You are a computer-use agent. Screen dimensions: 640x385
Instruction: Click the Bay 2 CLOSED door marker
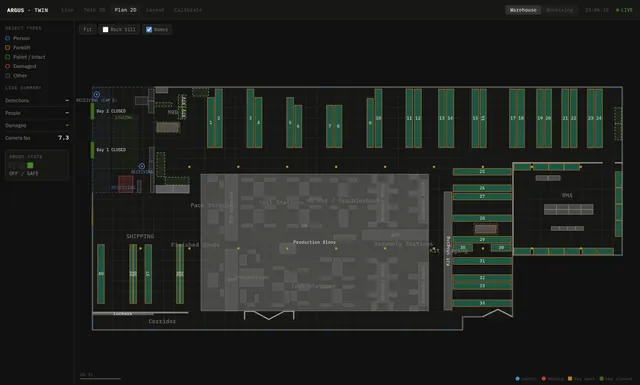coord(92,111)
